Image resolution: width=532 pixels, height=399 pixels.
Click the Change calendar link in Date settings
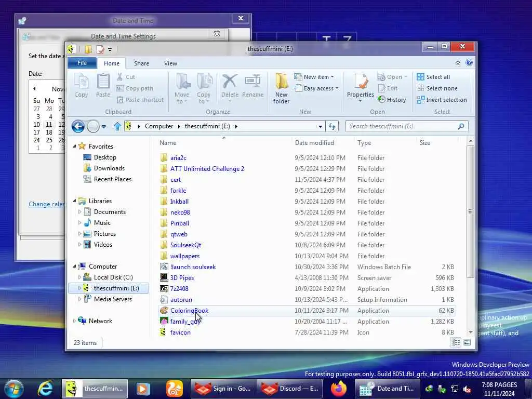[x=47, y=204]
